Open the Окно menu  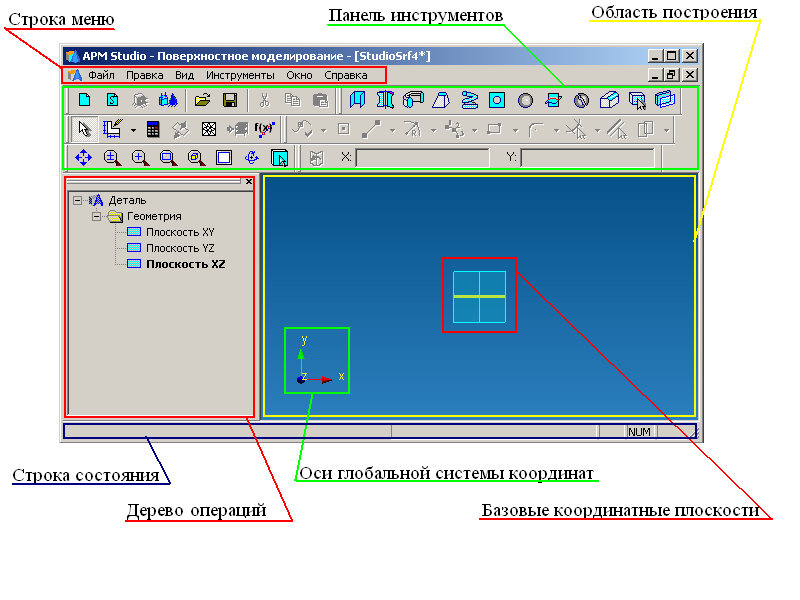tap(299, 76)
